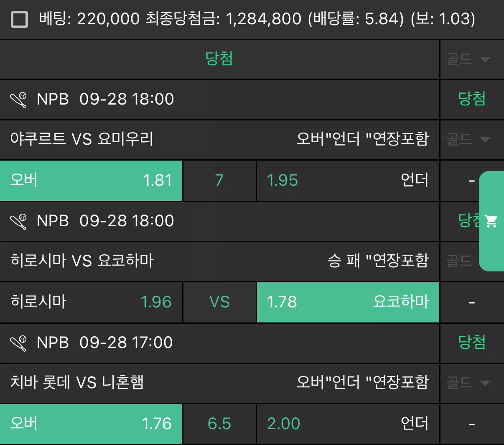
Task: Open the top 골드 dropdown arrow
Action: click(x=485, y=59)
